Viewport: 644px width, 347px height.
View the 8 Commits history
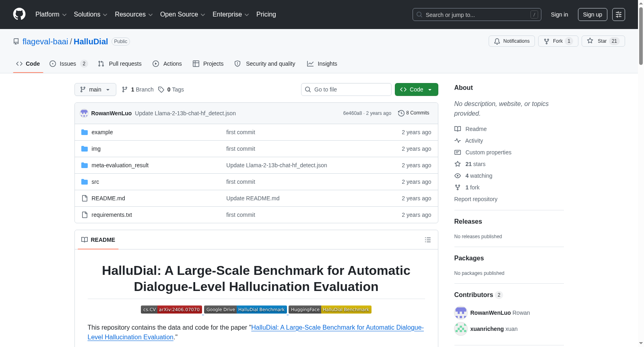[414, 113]
